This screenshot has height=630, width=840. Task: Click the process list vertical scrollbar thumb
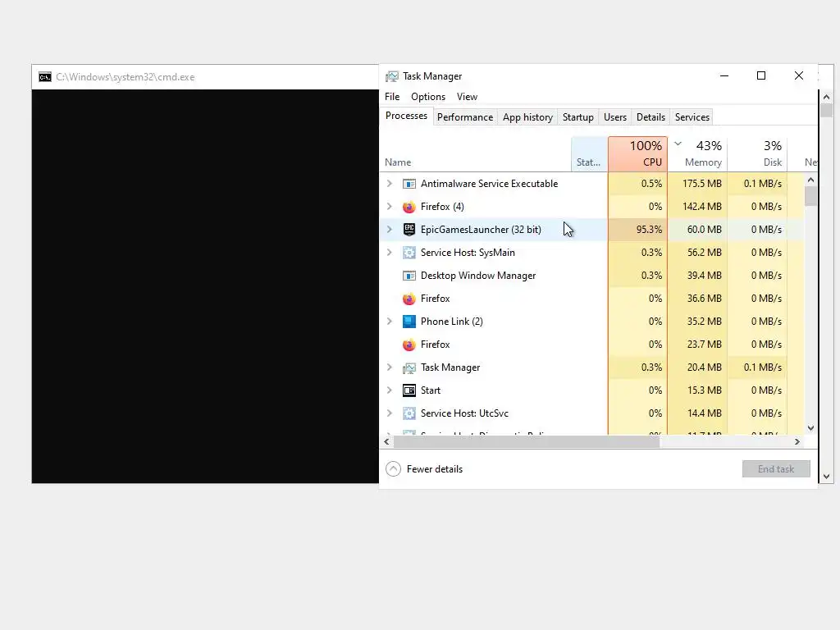pos(810,196)
